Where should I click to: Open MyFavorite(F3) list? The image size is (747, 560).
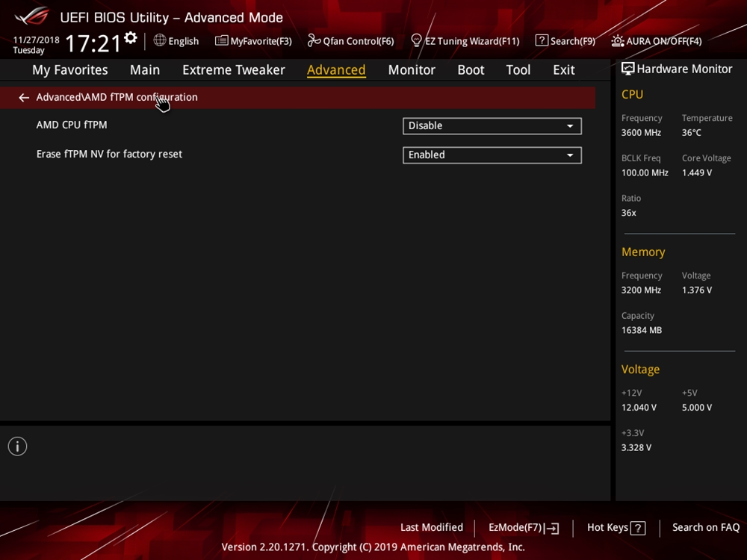[x=253, y=41]
